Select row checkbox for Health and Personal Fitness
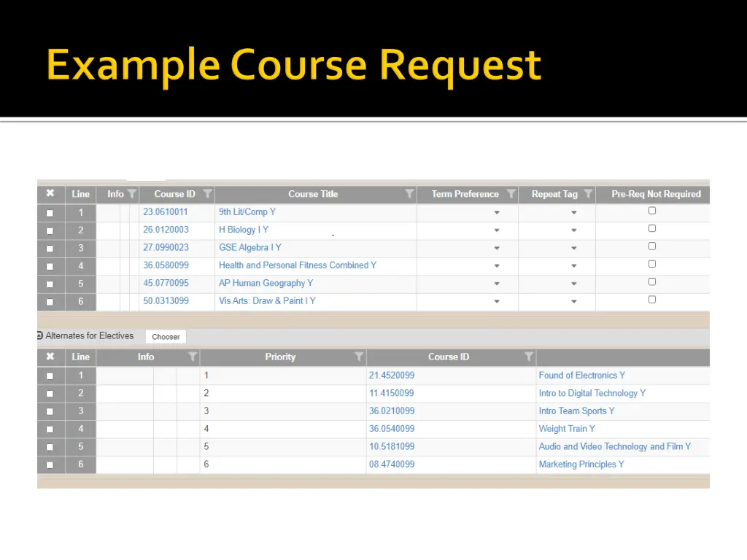 pos(50,266)
